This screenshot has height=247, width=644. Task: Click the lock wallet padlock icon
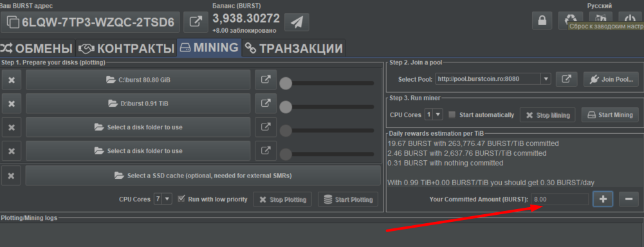pos(542,21)
